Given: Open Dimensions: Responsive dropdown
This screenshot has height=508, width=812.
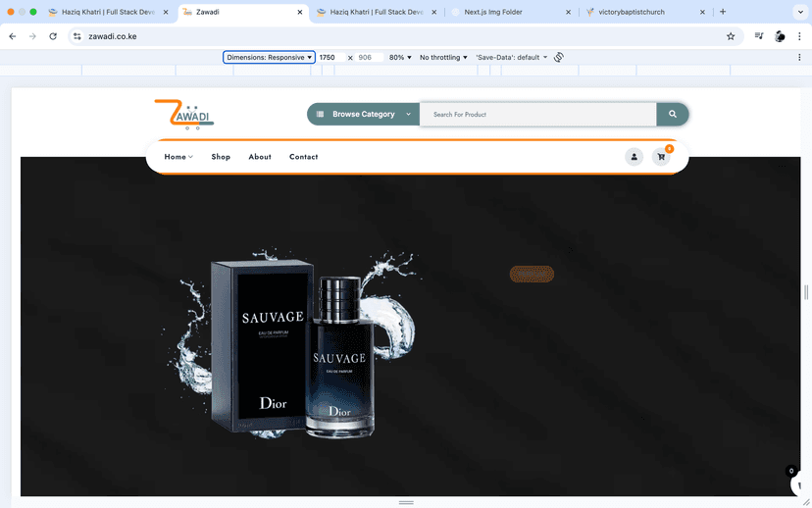Looking at the screenshot, I should [x=269, y=57].
